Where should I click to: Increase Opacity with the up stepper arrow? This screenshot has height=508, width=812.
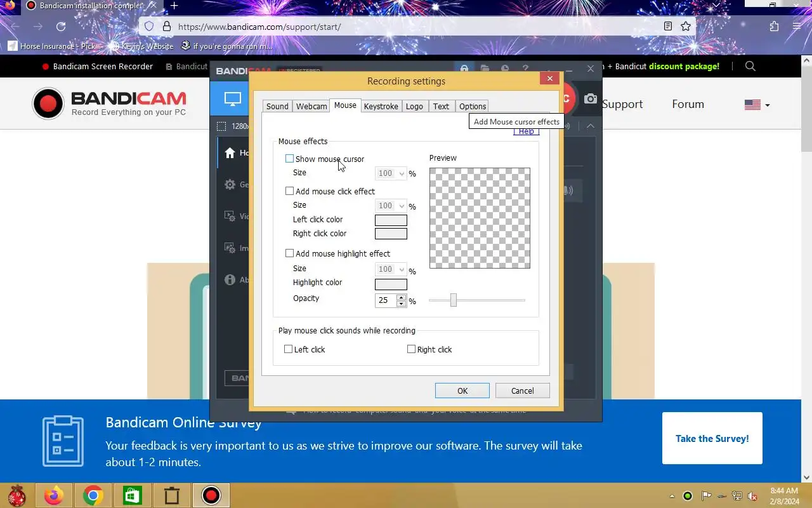tap(401, 297)
